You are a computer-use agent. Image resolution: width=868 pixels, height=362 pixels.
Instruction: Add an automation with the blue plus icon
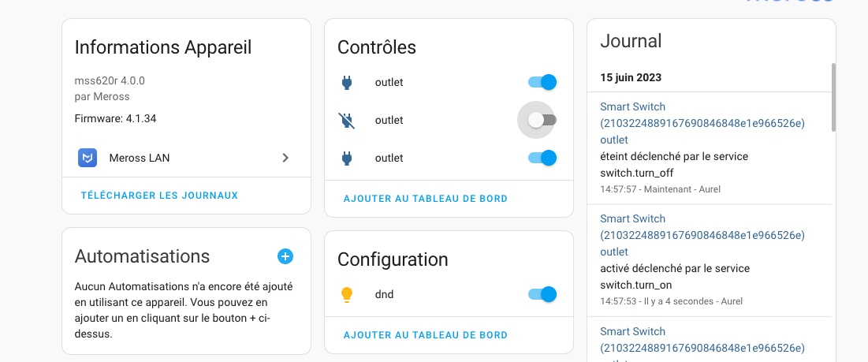[x=285, y=256]
